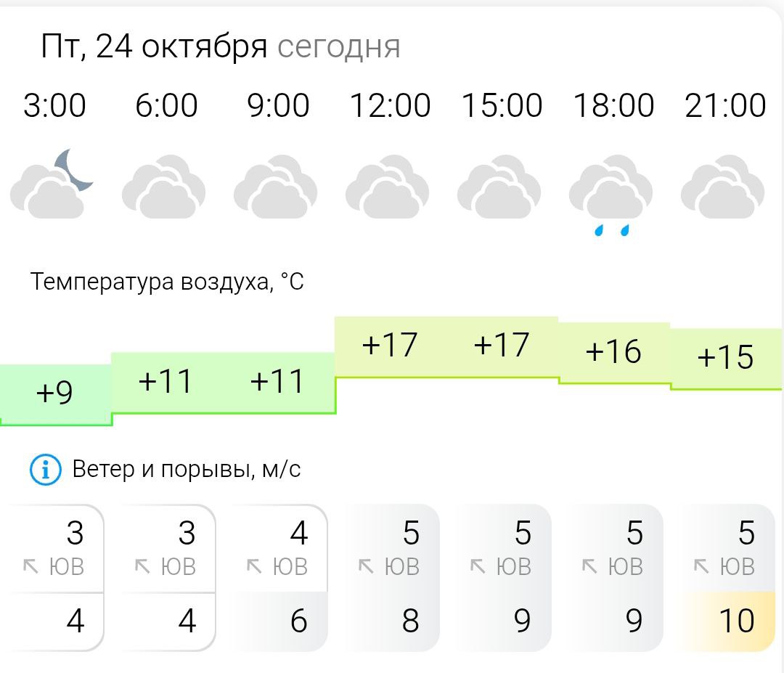Select the 3:00 time label
Image resolution: width=784 pixels, height=673 pixels.
point(54,106)
